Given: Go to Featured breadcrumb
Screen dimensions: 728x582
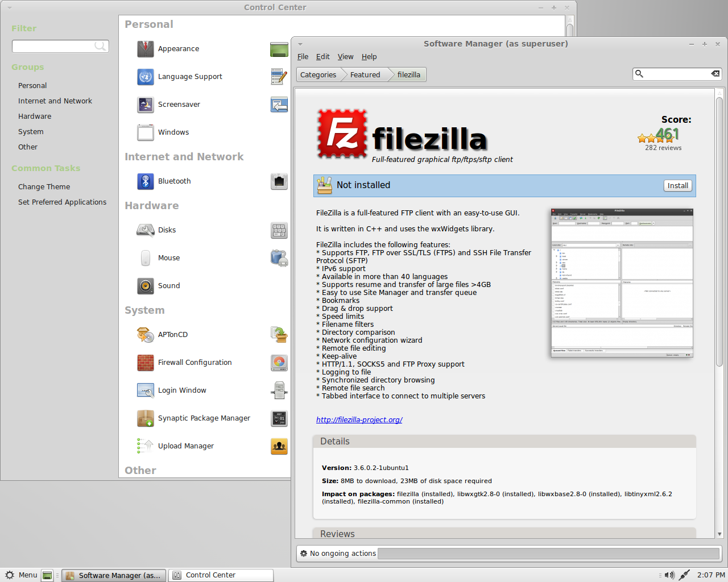Looking at the screenshot, I should tap(365, 74).
